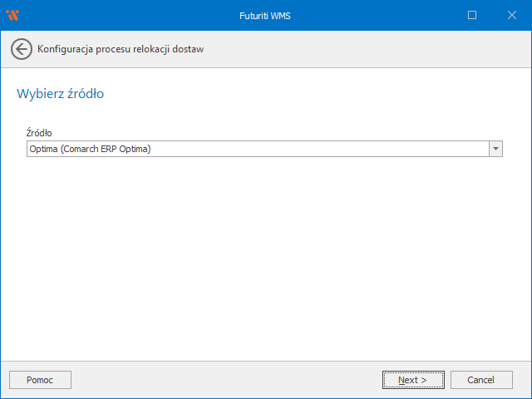Click footer space between Pomoc and Next
The height and width of the screenshot is (399, 532).
[x=224, y=380]
